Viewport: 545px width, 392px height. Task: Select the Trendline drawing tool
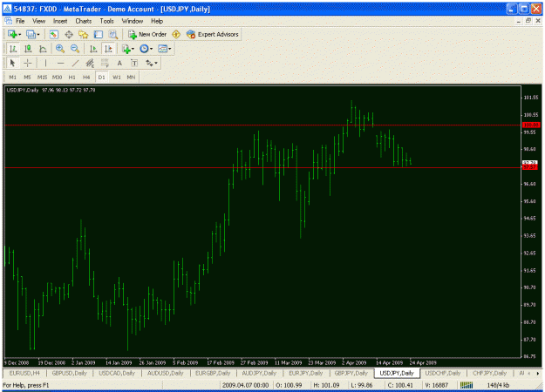75,63
